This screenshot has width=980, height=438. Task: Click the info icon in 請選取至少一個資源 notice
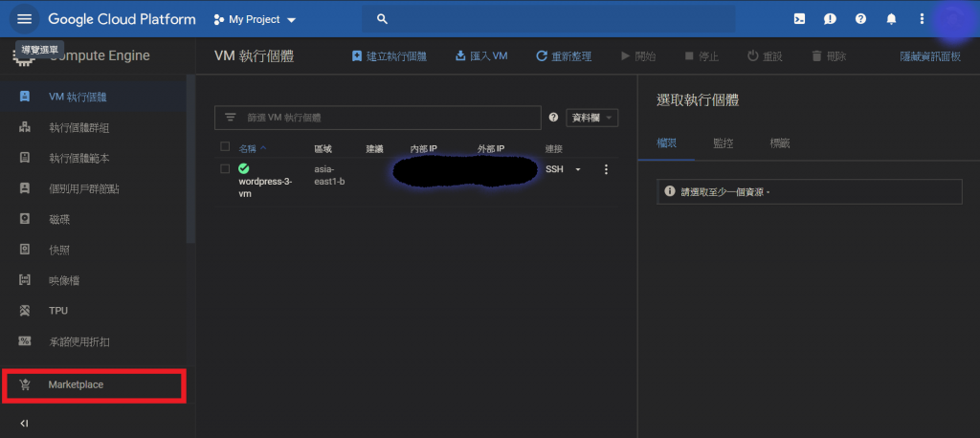click(x=669, y=191)
